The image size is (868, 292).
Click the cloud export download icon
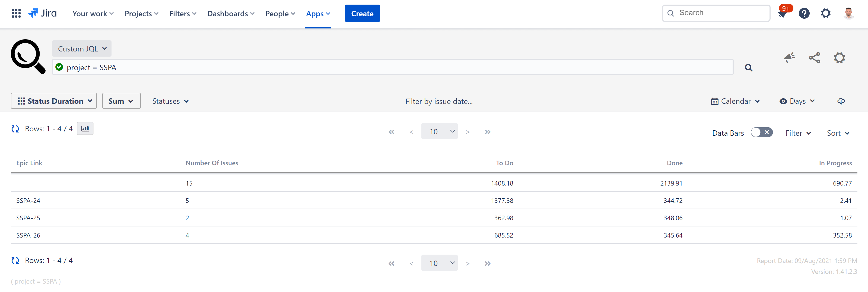841,101
